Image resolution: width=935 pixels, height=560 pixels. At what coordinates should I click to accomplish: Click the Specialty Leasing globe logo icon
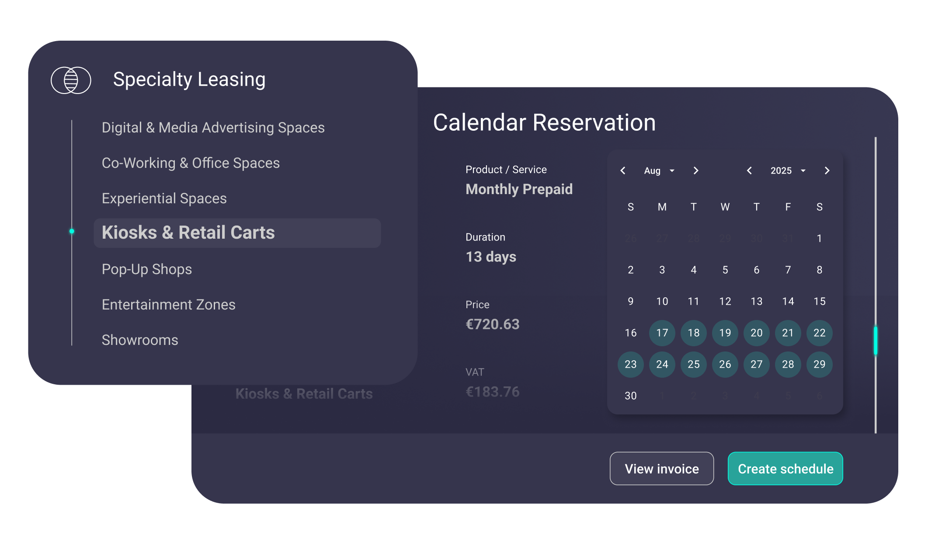pos(71,80)
